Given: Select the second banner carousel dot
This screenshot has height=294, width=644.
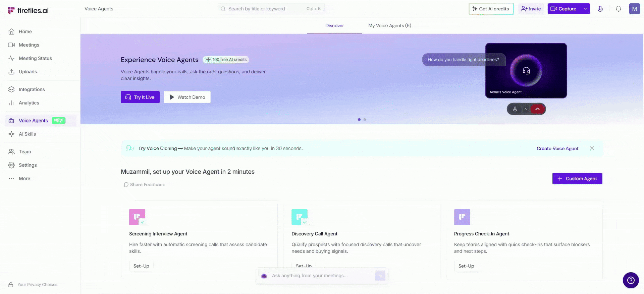Looking at the screenshot, I should click(x=365, y=120).
